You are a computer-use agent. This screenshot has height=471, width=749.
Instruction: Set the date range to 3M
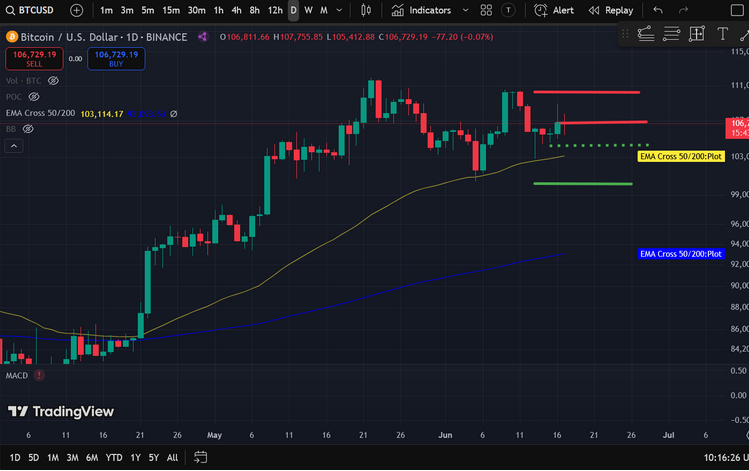[72, 458]
